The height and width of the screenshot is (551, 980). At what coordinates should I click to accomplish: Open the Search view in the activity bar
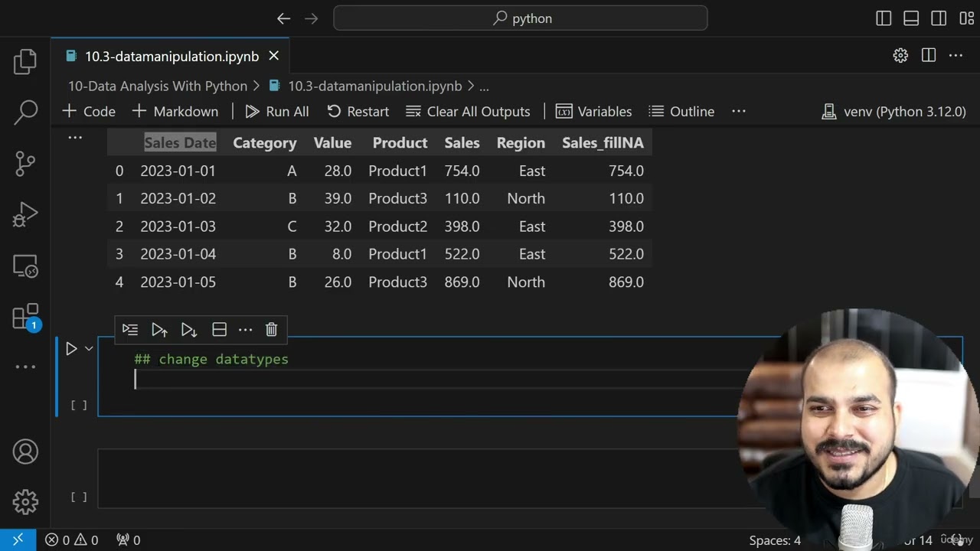25,112
